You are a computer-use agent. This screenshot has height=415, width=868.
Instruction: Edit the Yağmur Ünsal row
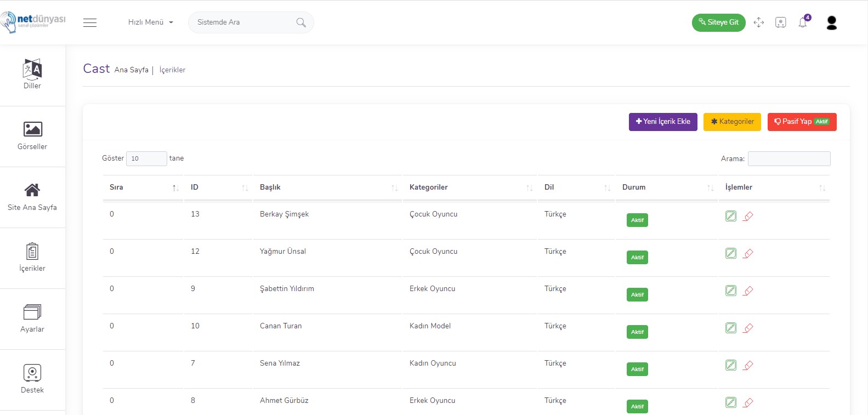(731, 253)
